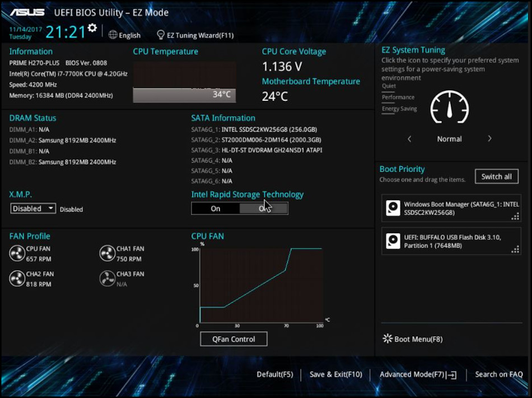Select the Windows Boot Manager disk icon
The image size is (532, 398).
click(x=393, y=208)
